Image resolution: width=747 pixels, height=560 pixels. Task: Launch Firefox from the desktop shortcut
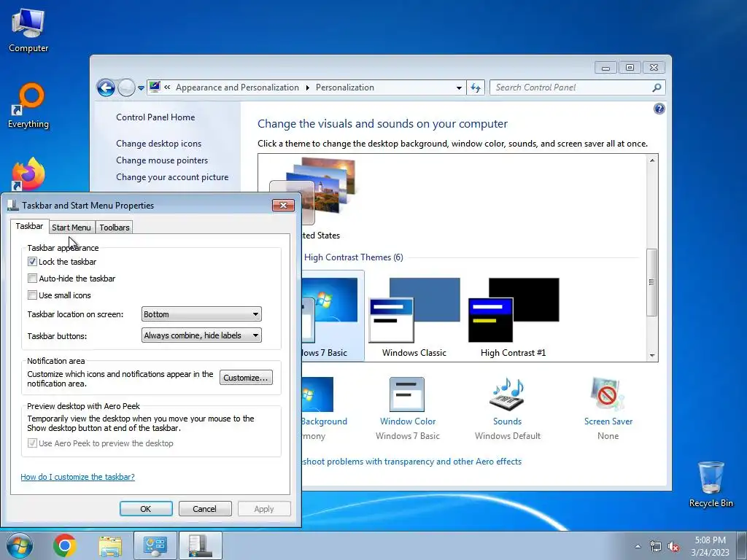point(28,174)
